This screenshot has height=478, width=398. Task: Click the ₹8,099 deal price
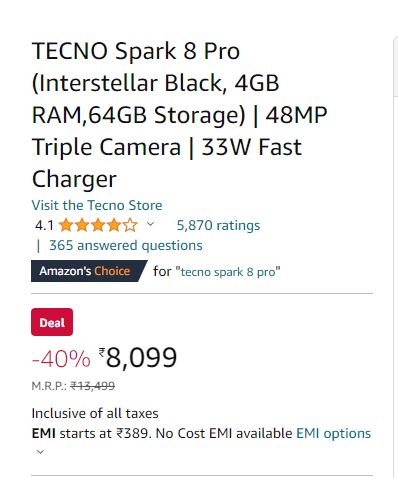click(x=138, y=357)
